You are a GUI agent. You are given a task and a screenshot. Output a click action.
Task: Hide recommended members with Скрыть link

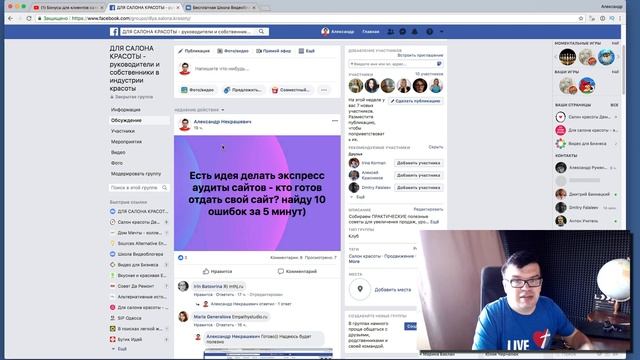coord(436,147)
